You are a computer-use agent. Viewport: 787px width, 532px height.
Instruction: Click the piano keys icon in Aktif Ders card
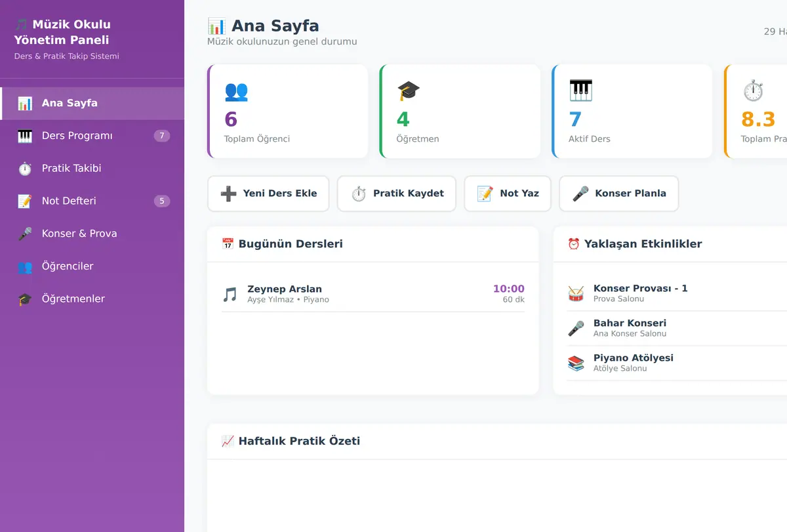coord(580,91)
